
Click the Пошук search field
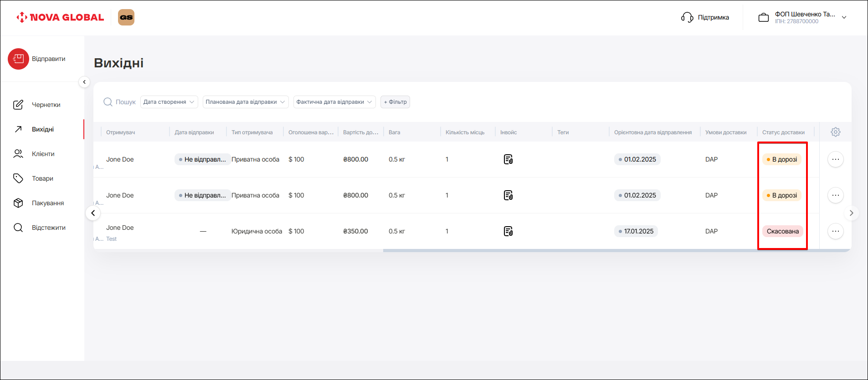point(125,102)
